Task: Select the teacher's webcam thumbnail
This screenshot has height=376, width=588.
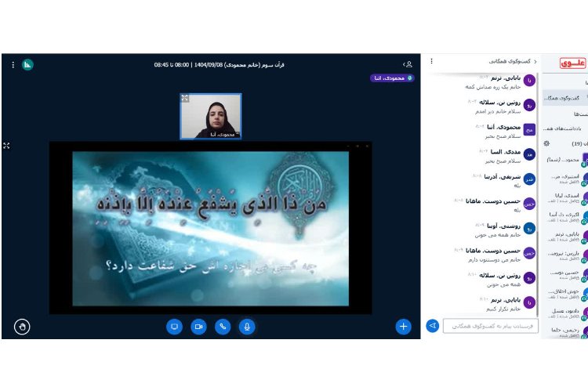Action: 211,116
